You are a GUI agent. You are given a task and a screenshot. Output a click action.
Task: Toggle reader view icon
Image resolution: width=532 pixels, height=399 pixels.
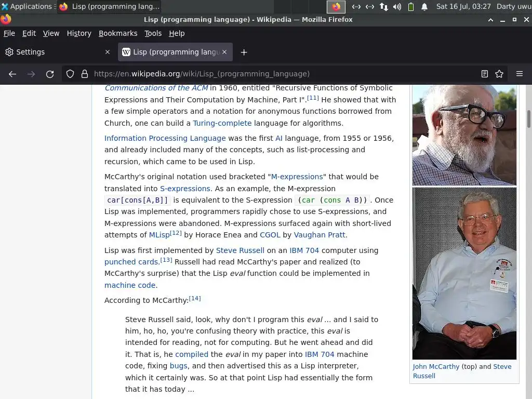click(x=485, y=74)
